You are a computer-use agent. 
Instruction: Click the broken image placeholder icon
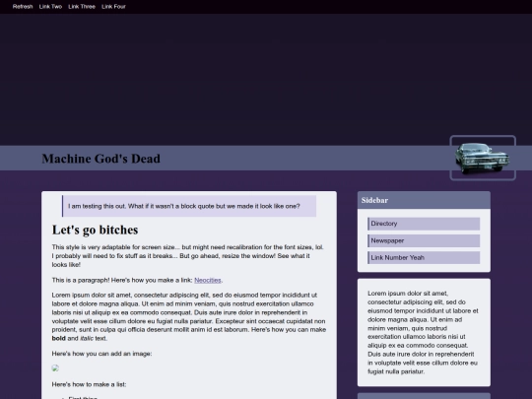[x=55, y=368]
